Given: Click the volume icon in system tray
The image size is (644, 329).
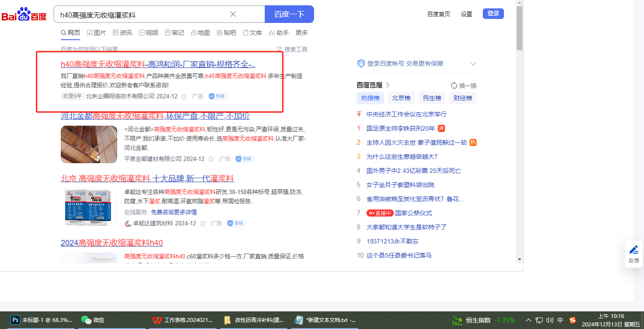Looking at the screenshot, I should (549, 320).
